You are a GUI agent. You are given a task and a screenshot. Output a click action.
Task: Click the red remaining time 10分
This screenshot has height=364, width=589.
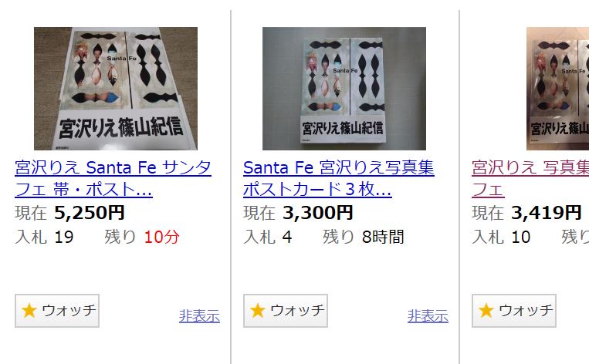161,238
